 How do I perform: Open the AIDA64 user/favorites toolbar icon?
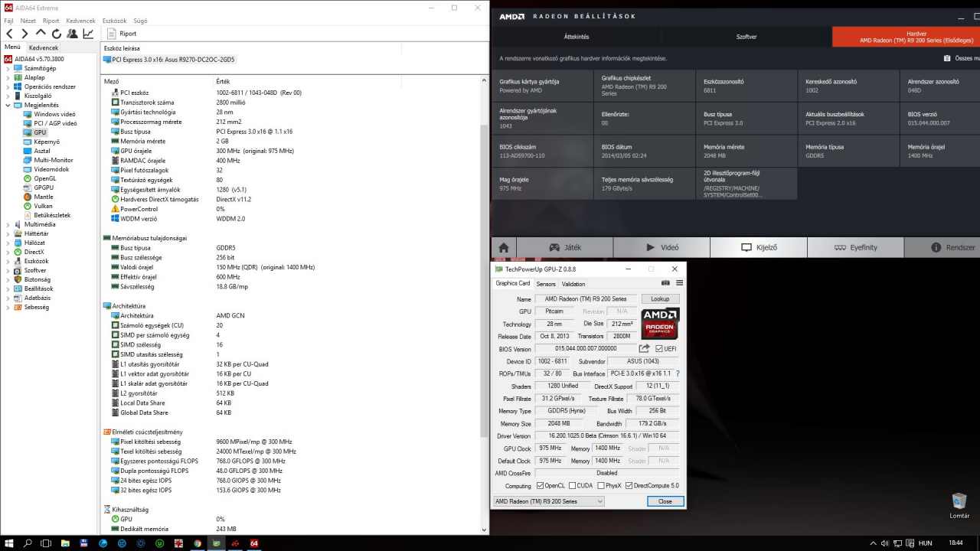[72, 34]
